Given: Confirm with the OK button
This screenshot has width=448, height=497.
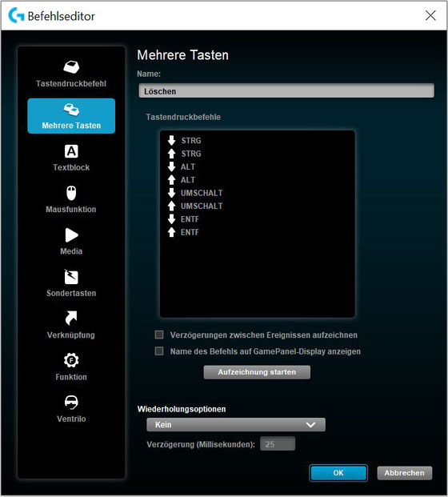Looking at the screenshot, I should pos(338,473).
